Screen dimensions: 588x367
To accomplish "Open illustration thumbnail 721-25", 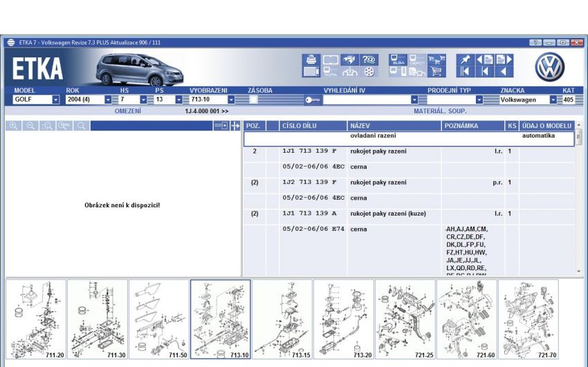I will point(405,319).
